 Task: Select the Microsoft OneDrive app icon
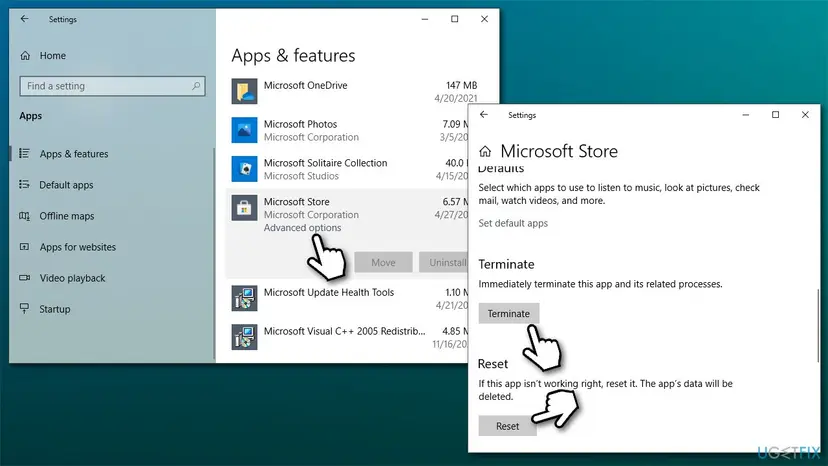[x=244, y=91]
